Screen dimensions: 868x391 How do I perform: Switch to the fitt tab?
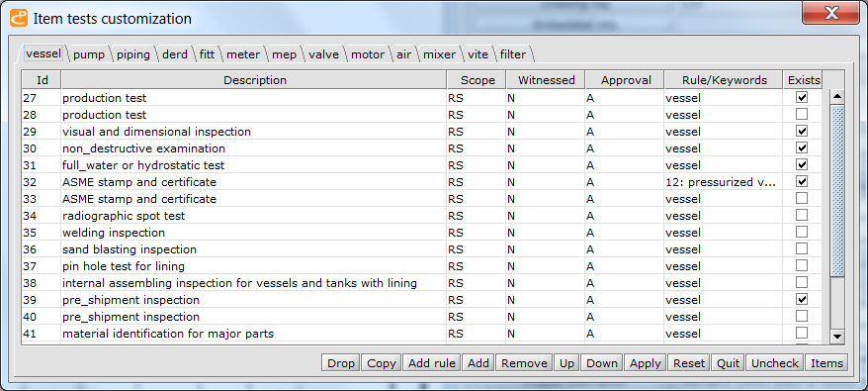(x=207, y=54)
